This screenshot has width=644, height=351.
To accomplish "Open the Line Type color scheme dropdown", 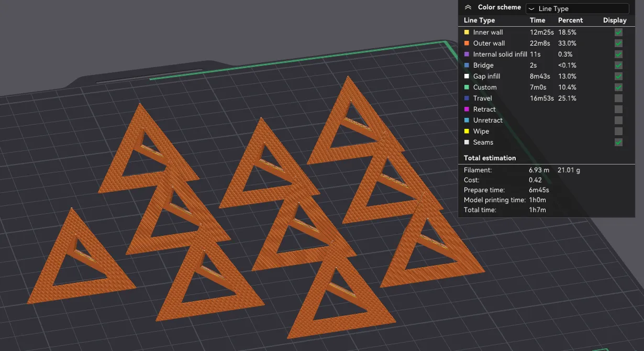I will tap(577, 8).
